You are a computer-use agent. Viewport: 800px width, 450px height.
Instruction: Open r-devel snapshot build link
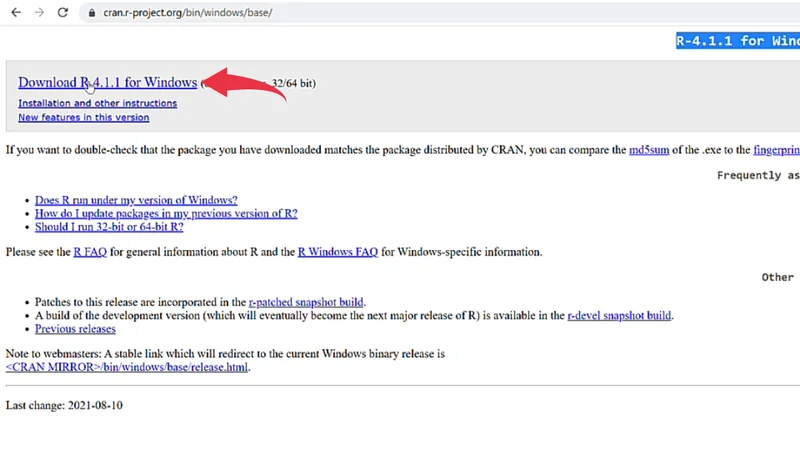[x=619, y=315]
